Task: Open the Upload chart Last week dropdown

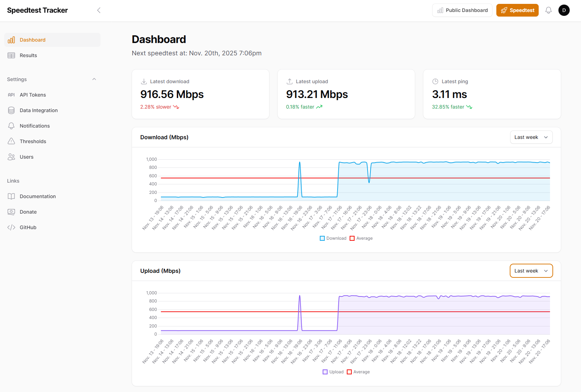Action: click(531, 271)
